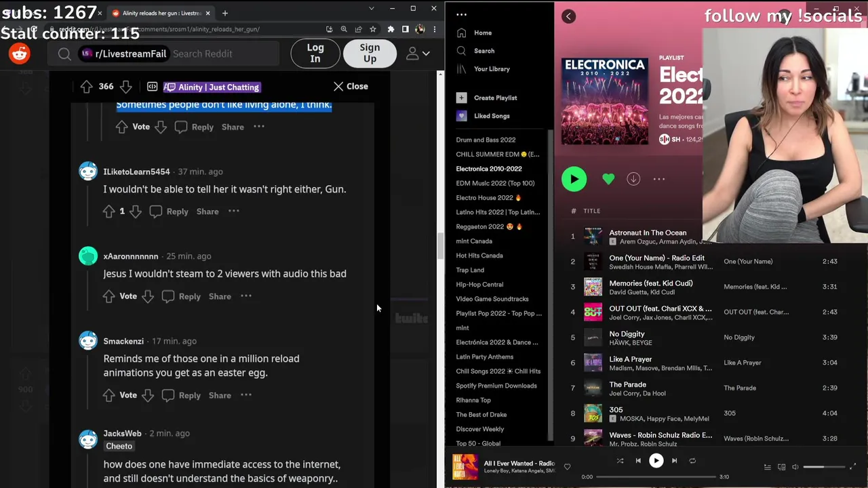The image size is (868, 488).
Task: Open the Reddit home logo
Action: click(20, 54)
